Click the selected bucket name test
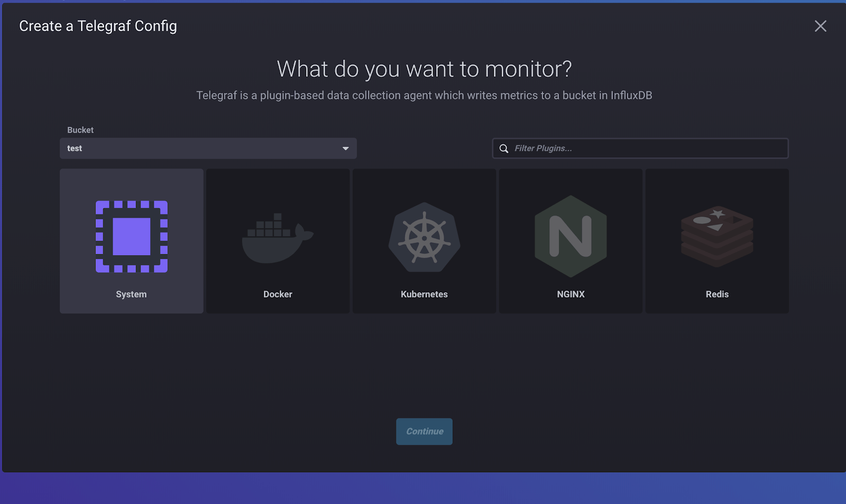The height and width of the screenshot is (504, 846). coord(74,148)
